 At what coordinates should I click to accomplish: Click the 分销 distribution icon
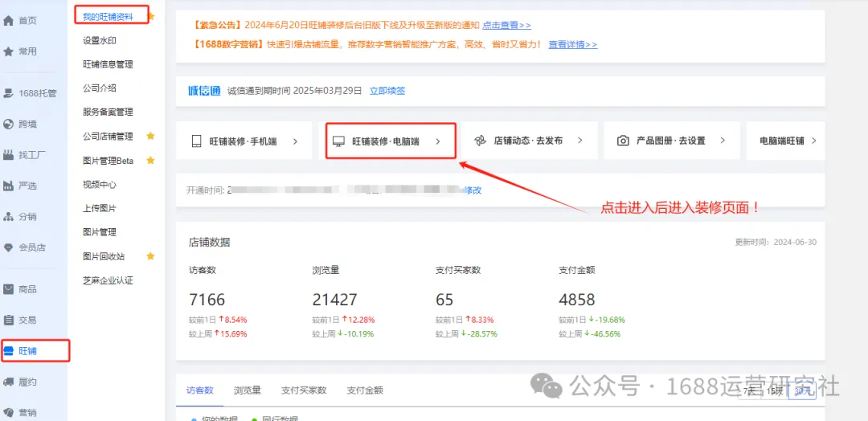click(8, 217)
